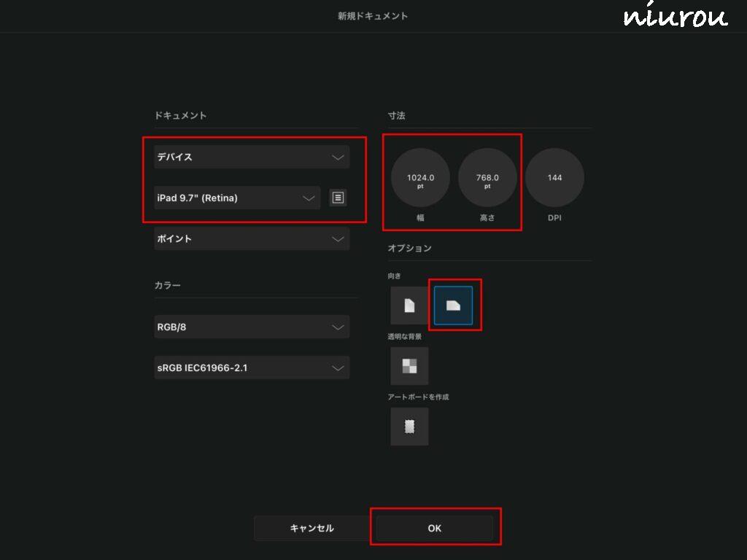Tap the 1024.0 pt width dial

(x=420, y=179)
